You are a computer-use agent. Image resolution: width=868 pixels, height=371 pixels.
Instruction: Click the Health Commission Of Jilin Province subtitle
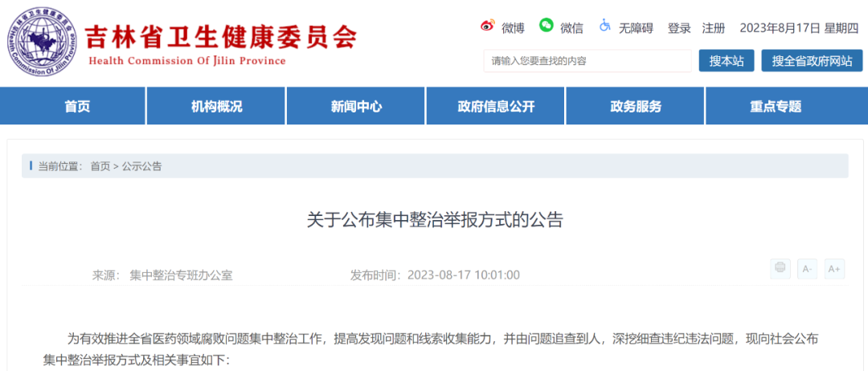point(187,61)
